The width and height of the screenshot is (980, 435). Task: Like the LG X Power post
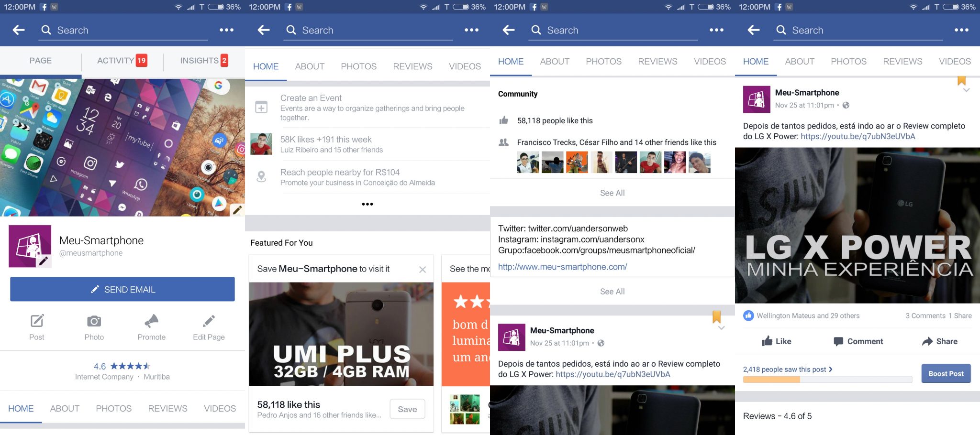click(776, 341)
